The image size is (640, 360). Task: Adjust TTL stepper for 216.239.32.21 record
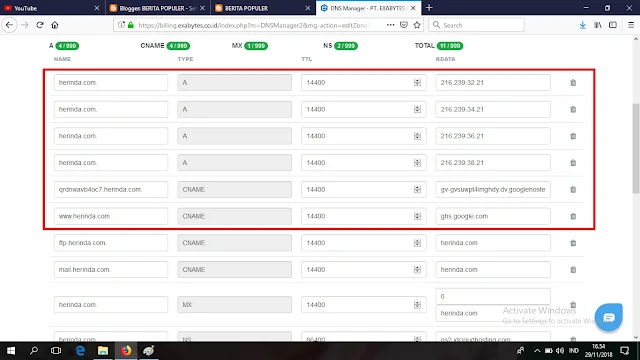click(x=417, y=82)
